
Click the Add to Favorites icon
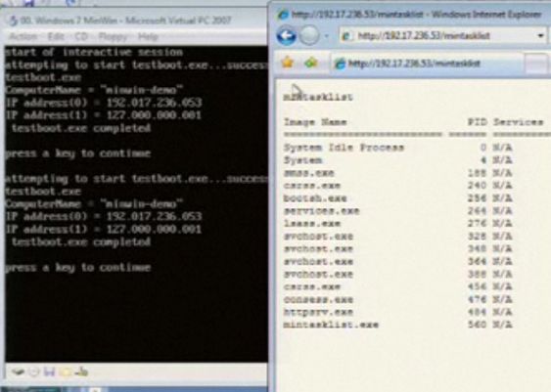(311, 63)
